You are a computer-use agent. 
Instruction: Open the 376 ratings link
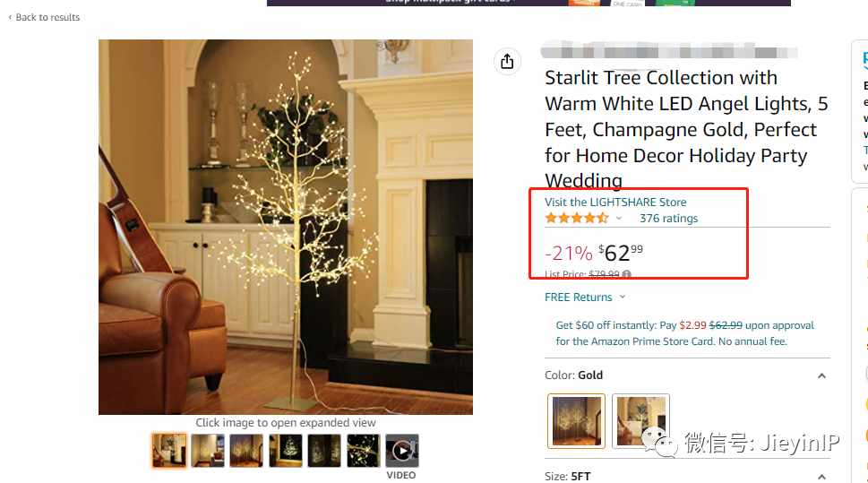click(x=669, y=219)
